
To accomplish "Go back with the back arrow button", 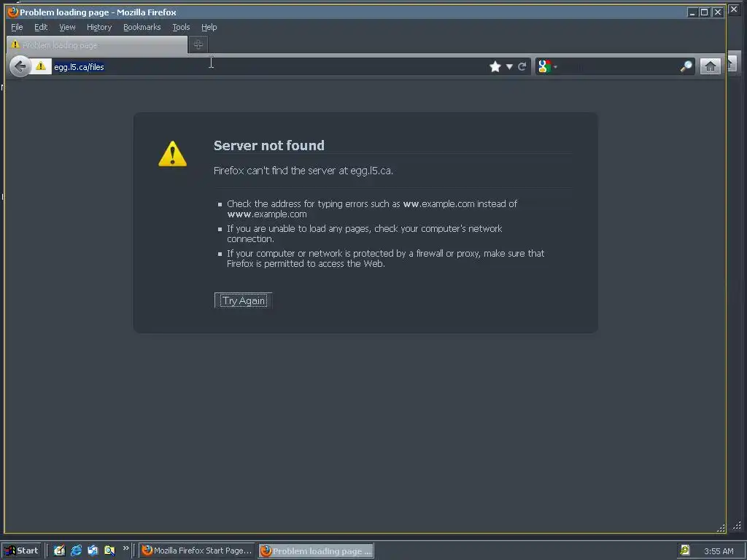I will pyautogui.click(x=20, y=66).
